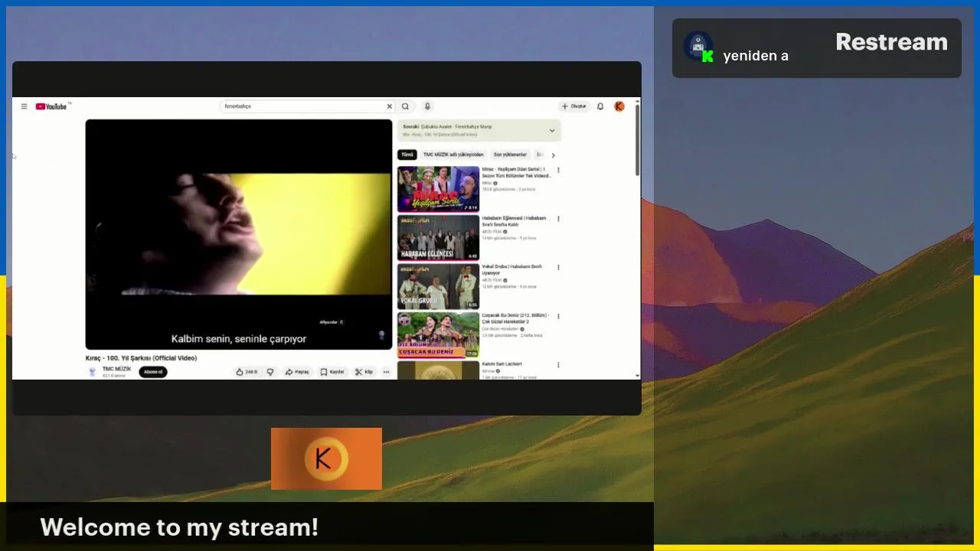Image resolution: width=980 pixels, height=551 pixels.
Task: Click the Klip scissors button
Action: pos(364,372)
